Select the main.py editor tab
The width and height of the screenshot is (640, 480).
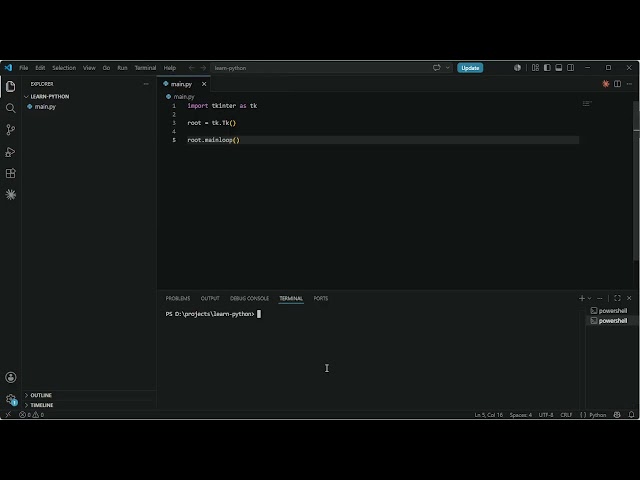[181, 84]
